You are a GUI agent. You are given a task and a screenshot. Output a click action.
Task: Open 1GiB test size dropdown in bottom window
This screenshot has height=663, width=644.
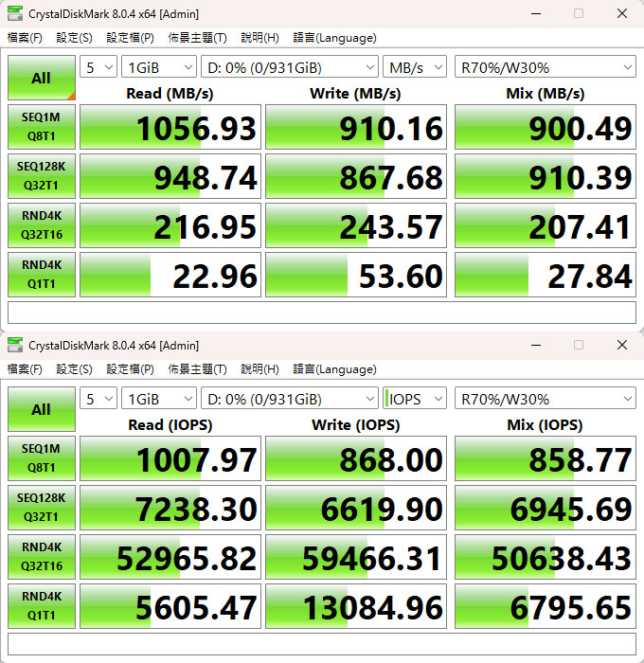point(159,399)
